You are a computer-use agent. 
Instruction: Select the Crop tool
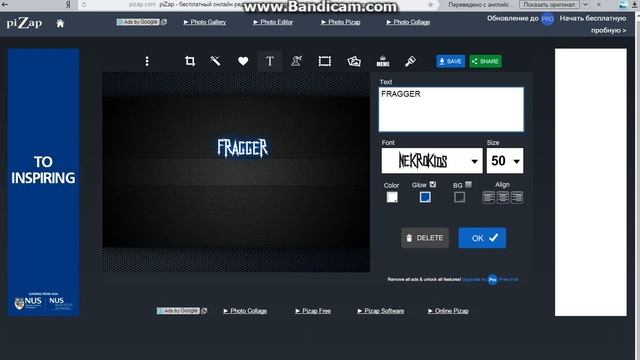(190, 61)
